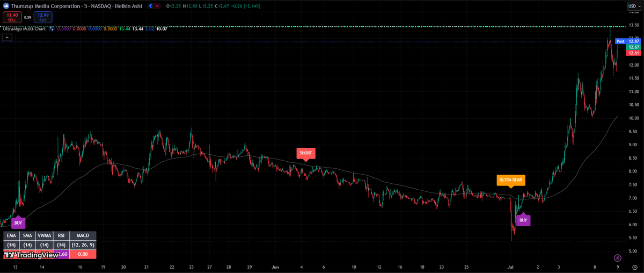Click the MACD 0.00 value cell
This screenshot has width=644, height=273.
click(x=83, y=254)
